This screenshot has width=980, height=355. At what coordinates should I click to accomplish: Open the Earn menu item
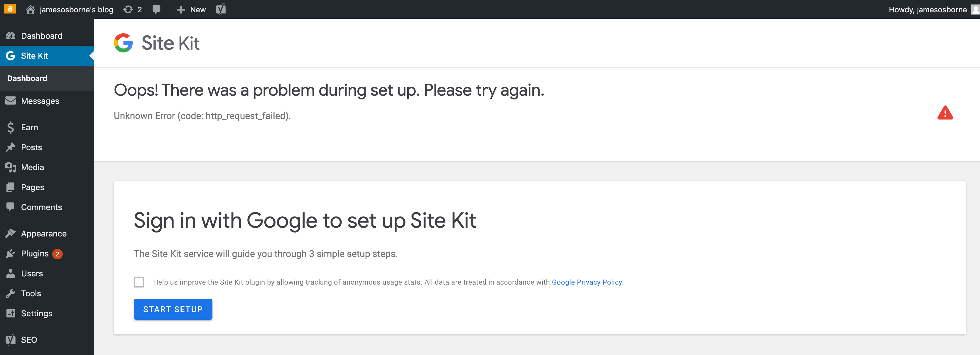point(47,127)
